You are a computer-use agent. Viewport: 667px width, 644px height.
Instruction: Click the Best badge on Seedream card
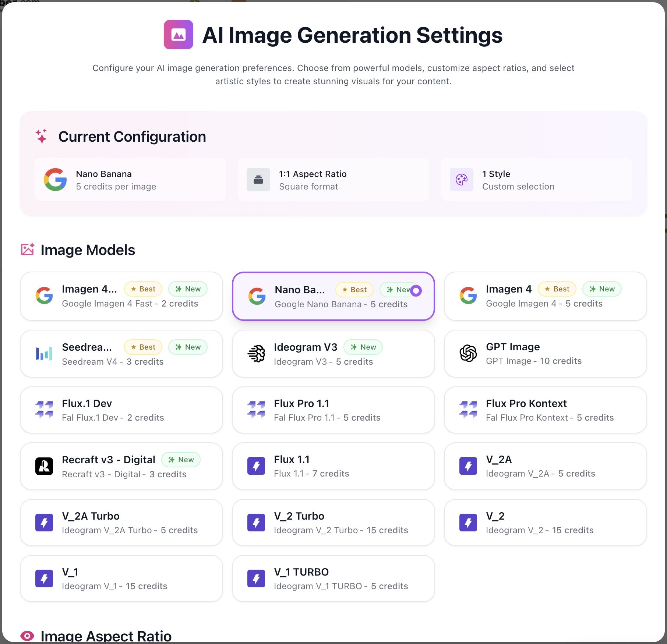(143, 347)
